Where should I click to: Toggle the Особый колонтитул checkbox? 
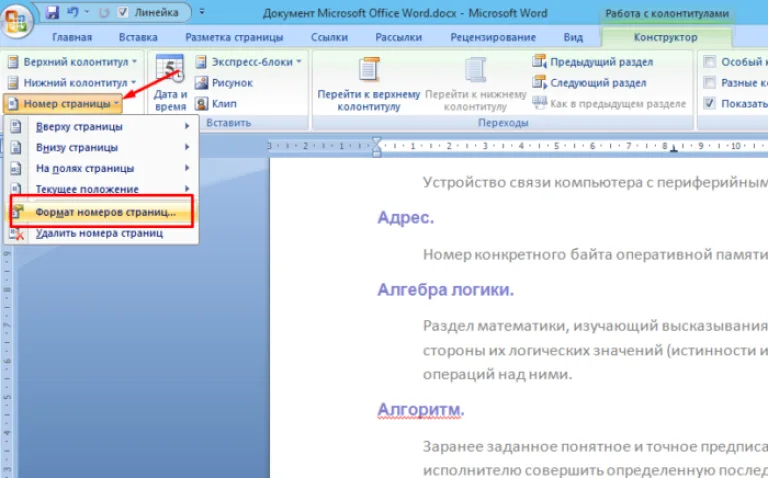pos(709,62)
